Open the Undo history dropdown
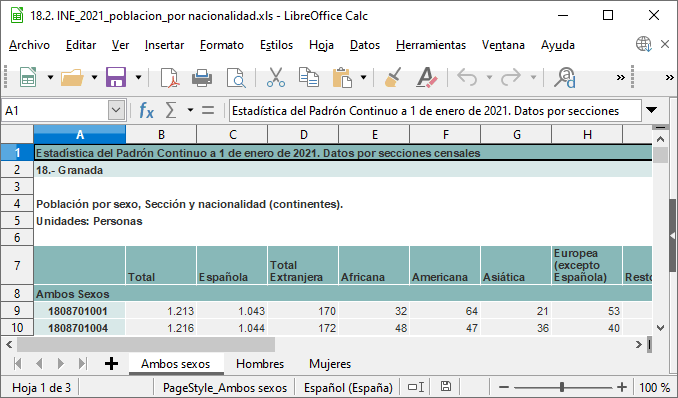Screen dimensions: 678x398 [x=489, y=78]
